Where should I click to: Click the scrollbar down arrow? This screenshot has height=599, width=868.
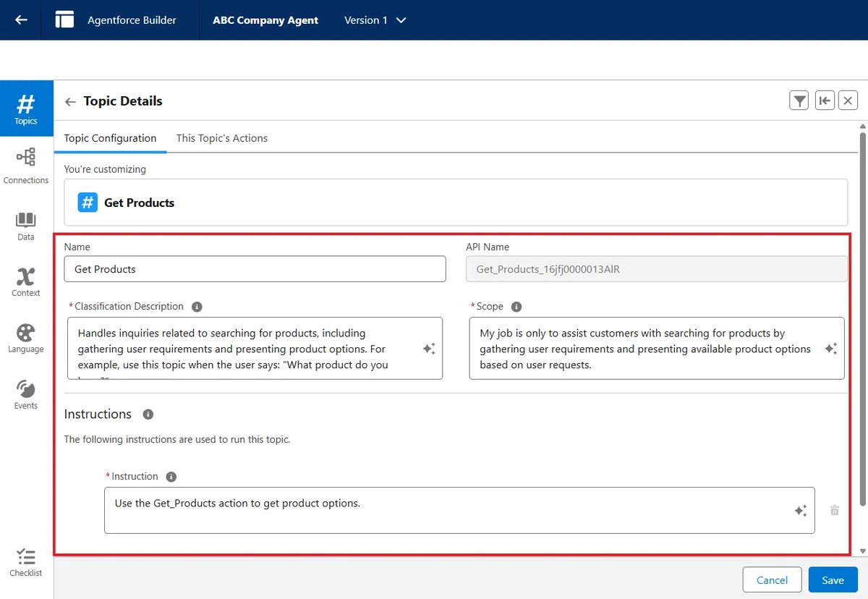[x=862, y=551]
